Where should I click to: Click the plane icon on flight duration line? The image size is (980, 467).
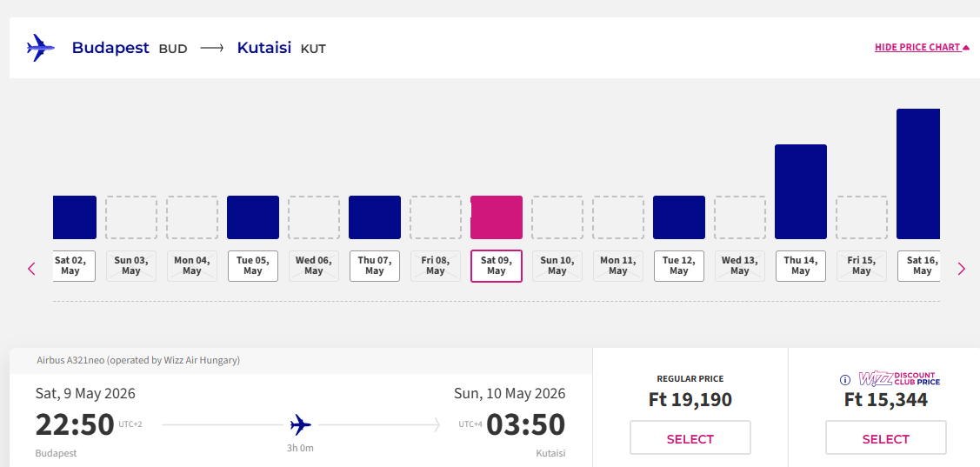(301, 425)
